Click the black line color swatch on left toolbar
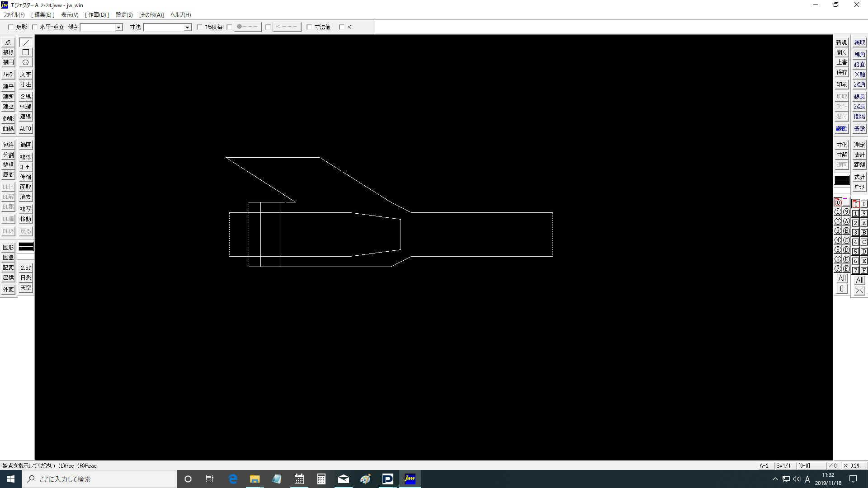This screenshot has width=868, height=488. click(26, 247)
